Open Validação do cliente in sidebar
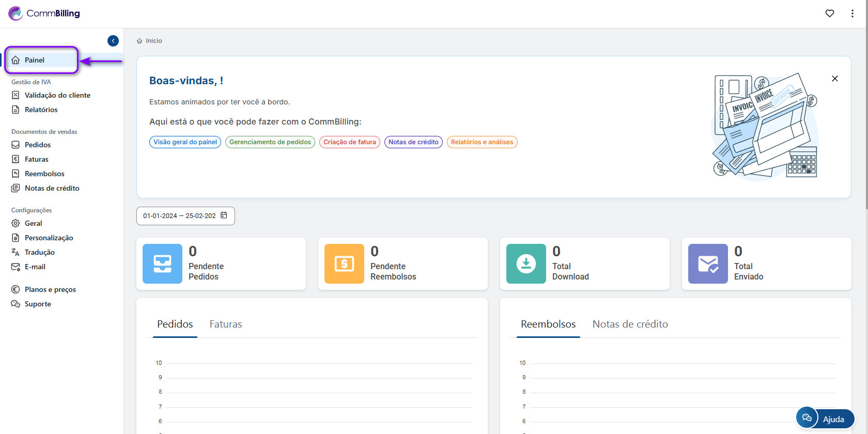This screenshot has width=868, height=434. click(57, 95)
